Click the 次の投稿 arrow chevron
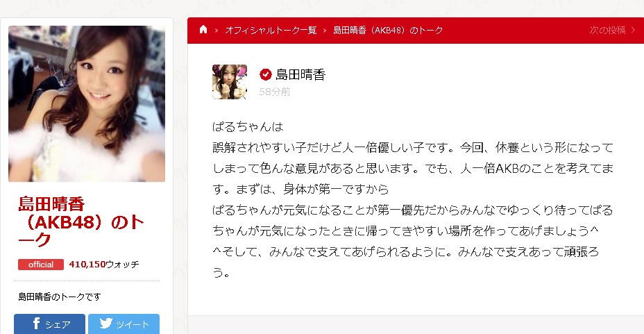The height and width of the screenshot is (334, 644). [x=633, y=30]
